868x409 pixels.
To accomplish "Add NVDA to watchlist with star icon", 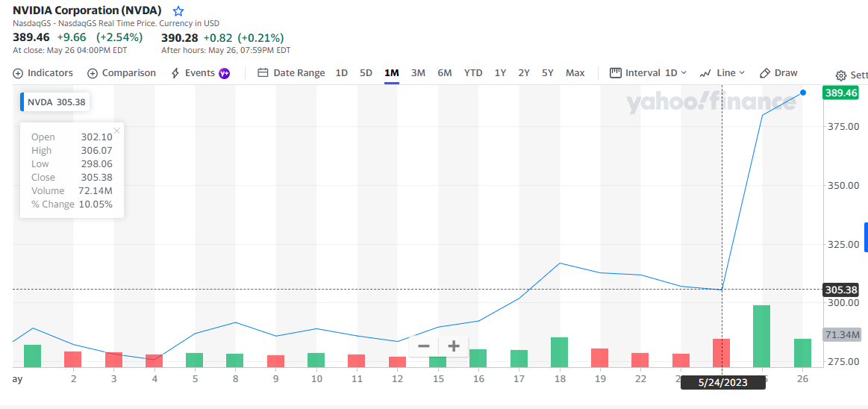I will (178, 11).
